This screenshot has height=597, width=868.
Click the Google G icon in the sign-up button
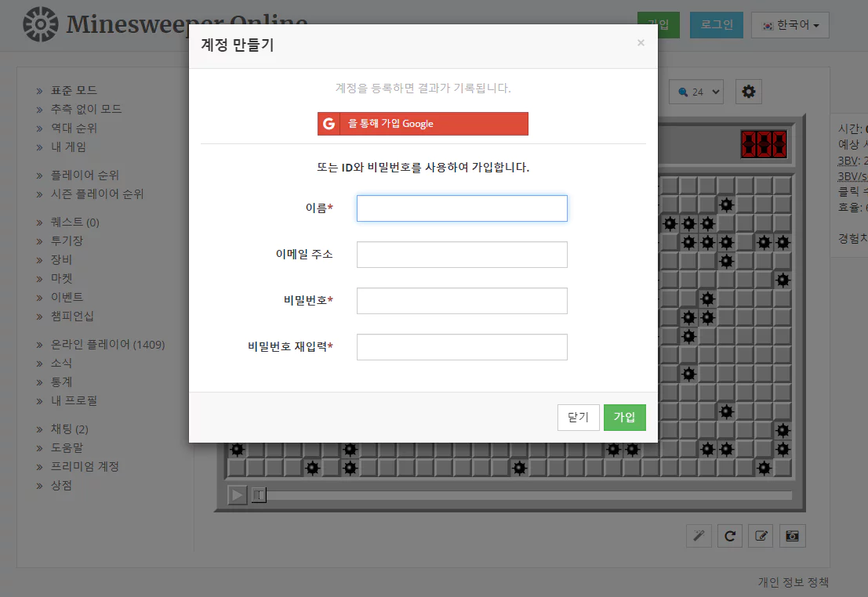[x=329, y=123]
